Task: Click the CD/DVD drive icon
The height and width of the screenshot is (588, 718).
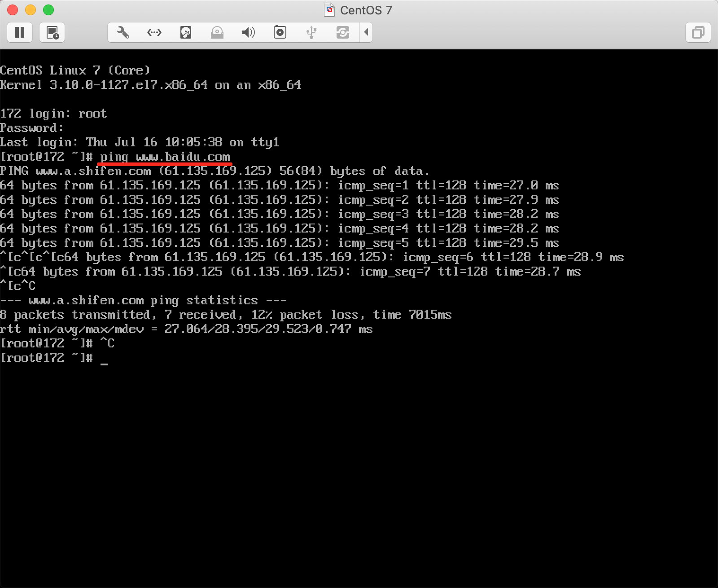Action: 217,32
